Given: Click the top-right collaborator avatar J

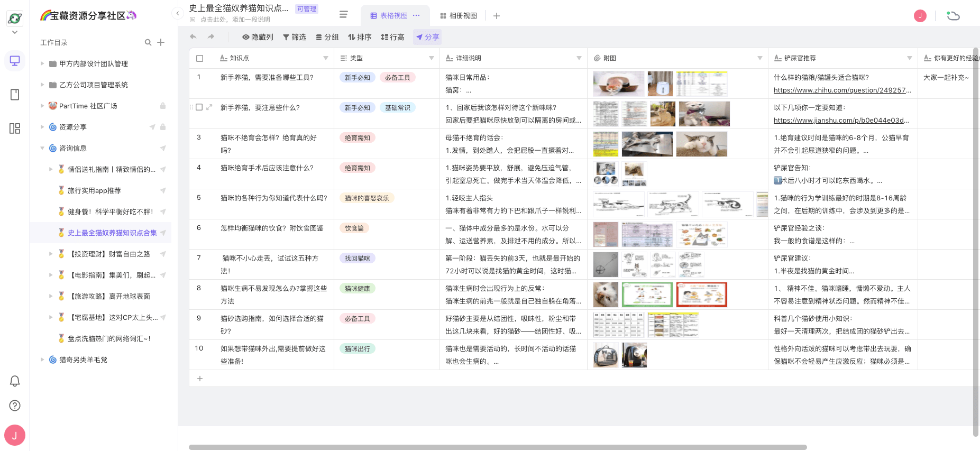Looking at the screenshot, I should [920, 16].
